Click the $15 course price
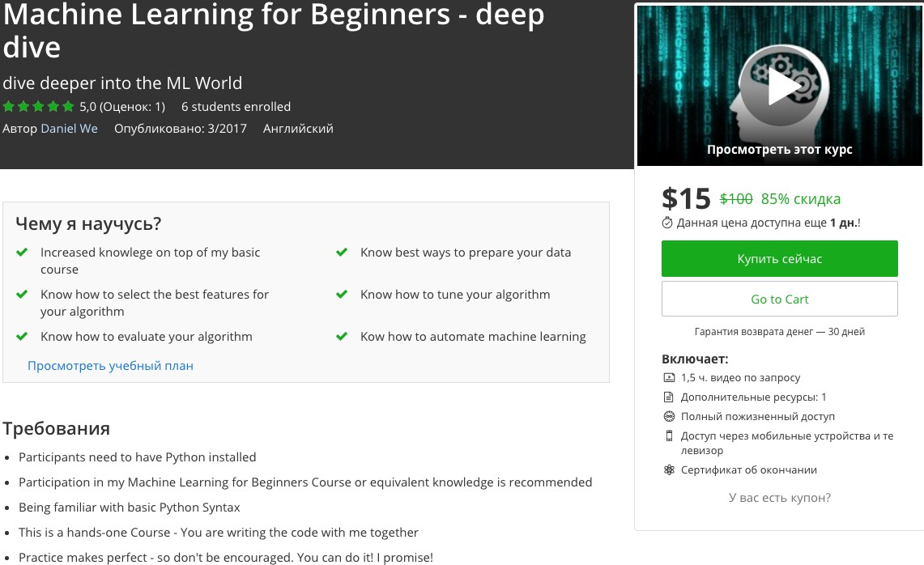This screenshot has width=924, height=565. pos(686,198)
